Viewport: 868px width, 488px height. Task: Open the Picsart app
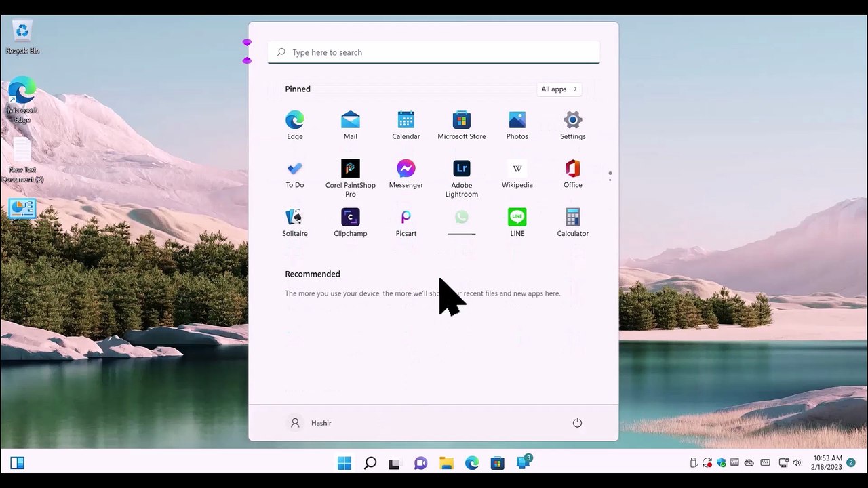406,223
